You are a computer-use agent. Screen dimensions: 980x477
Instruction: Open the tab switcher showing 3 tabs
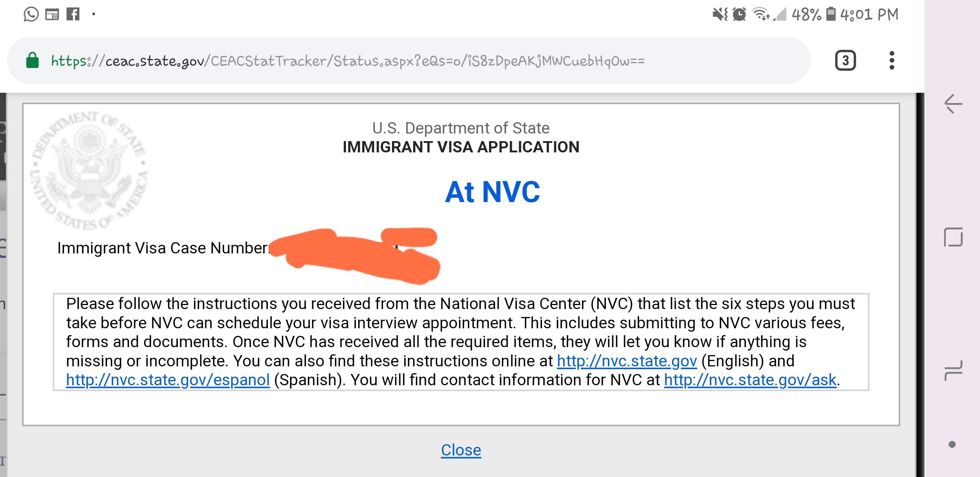pos(845,61)
